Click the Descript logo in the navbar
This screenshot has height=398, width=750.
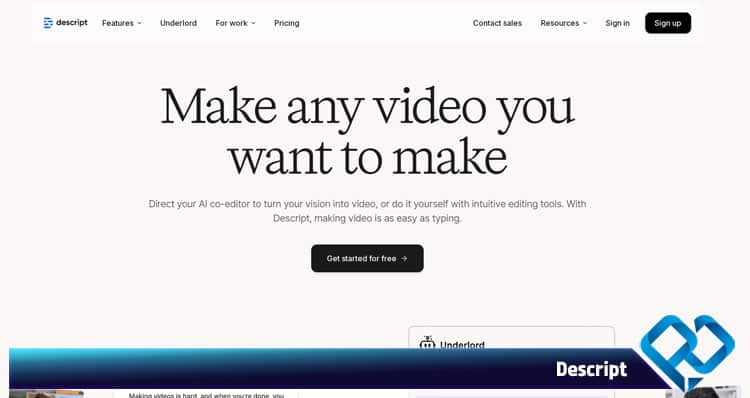pos(65,22)
